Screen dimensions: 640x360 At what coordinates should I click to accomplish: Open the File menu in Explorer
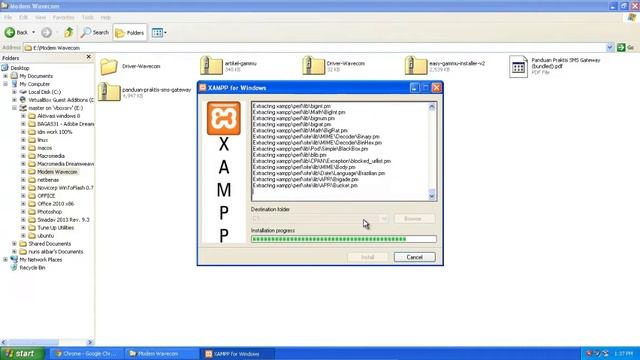8,18
